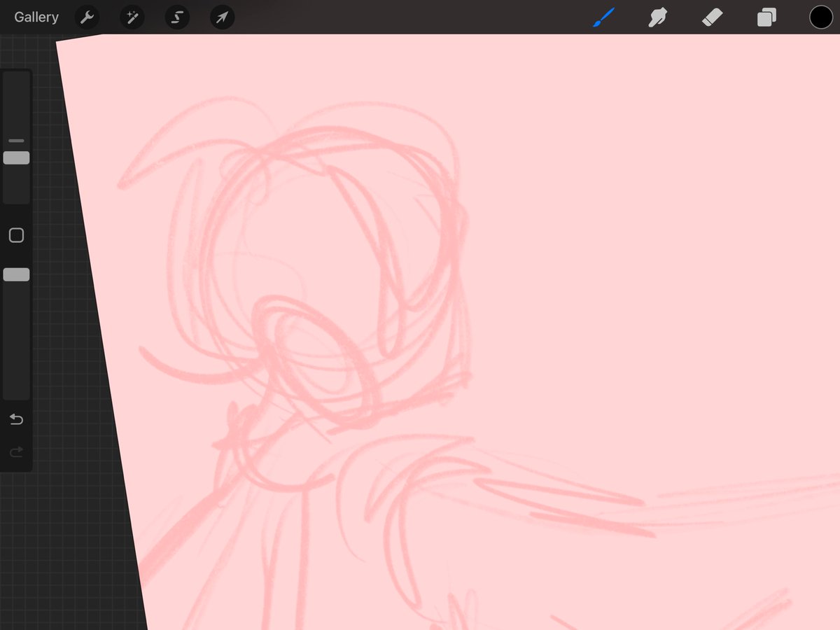Adjust the brush size slider handle
The width and height of the screenshot is (840, 630).
16,157
